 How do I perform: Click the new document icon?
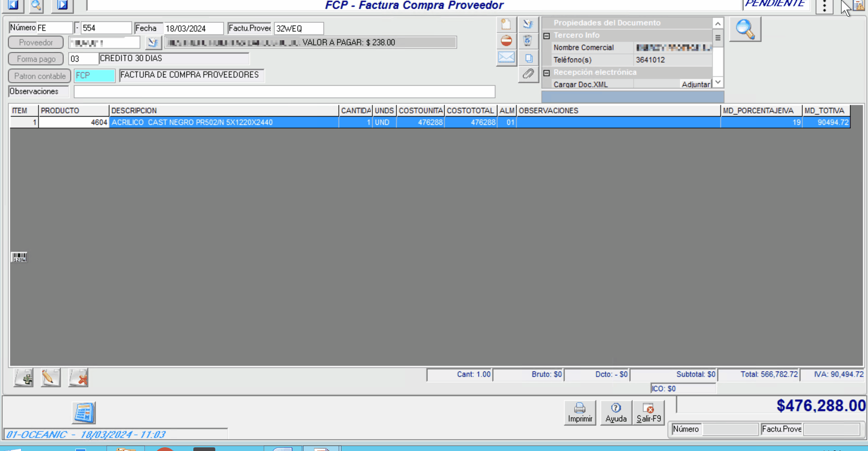click(506, 24)
